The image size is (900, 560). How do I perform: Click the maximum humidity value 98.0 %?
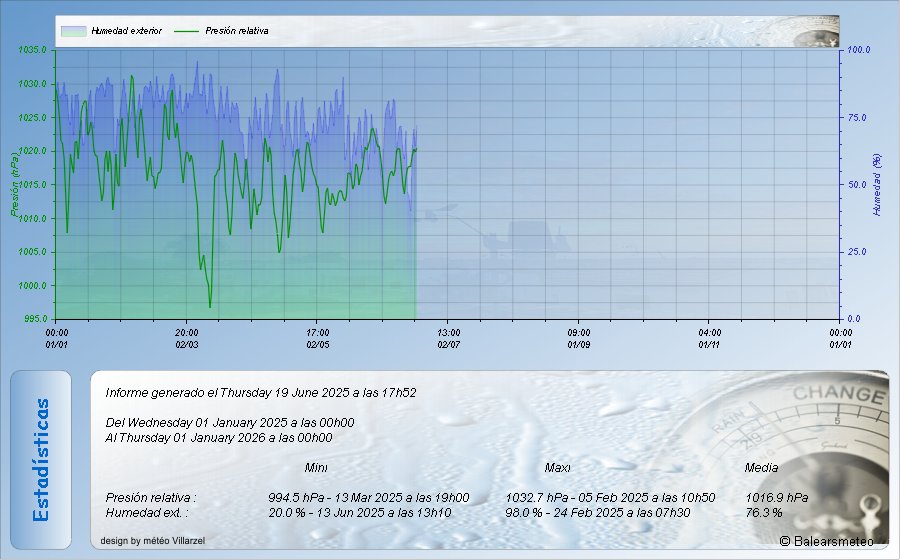(x=523, y=512)
